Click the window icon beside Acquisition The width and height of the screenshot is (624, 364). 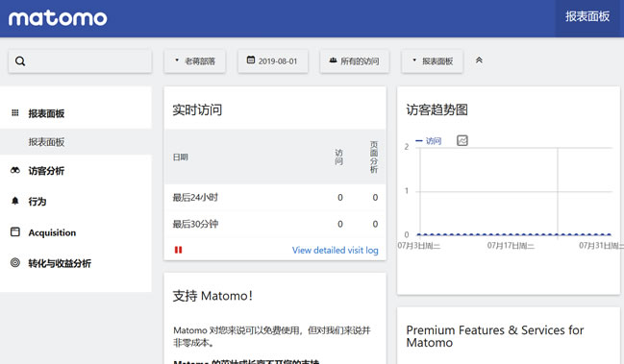click(x=15, y=231)
